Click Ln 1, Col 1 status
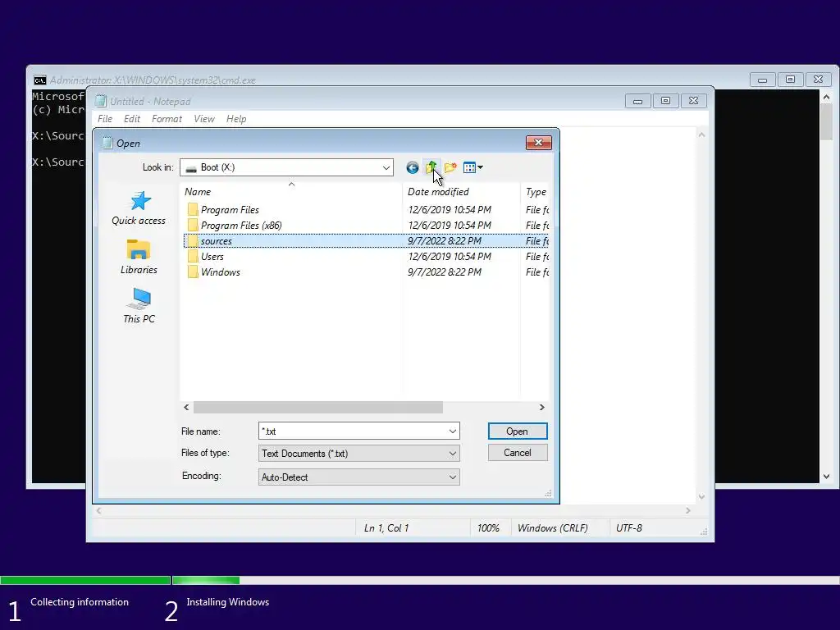Screen dimensions: 840x630 tap(386, 528)
